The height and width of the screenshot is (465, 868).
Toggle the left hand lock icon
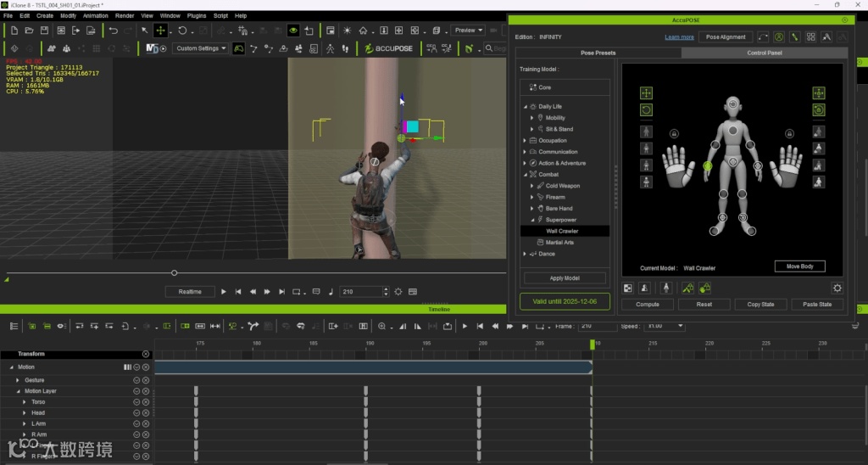(x=674, y=133)
